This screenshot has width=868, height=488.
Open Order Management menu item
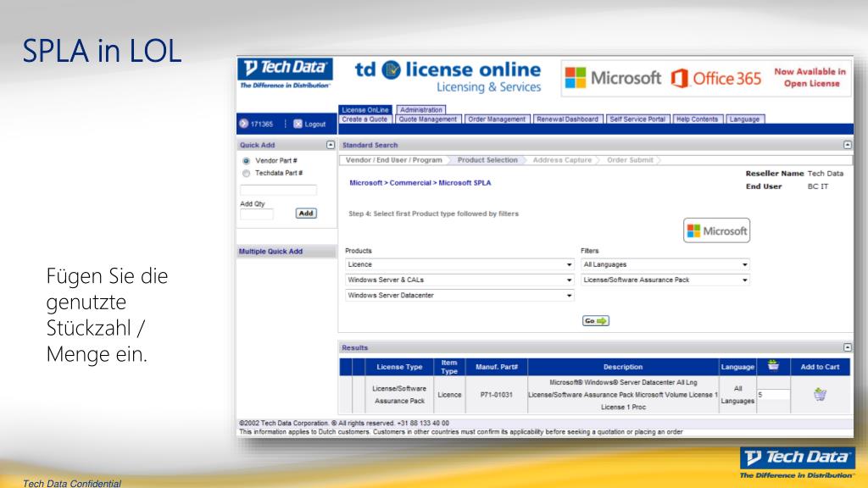point(497,119)
